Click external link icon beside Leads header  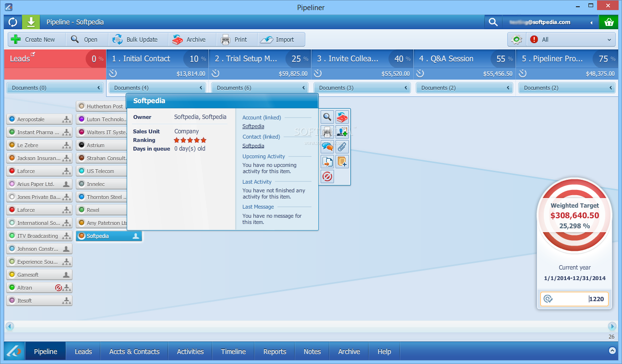[x=33, y=54]
